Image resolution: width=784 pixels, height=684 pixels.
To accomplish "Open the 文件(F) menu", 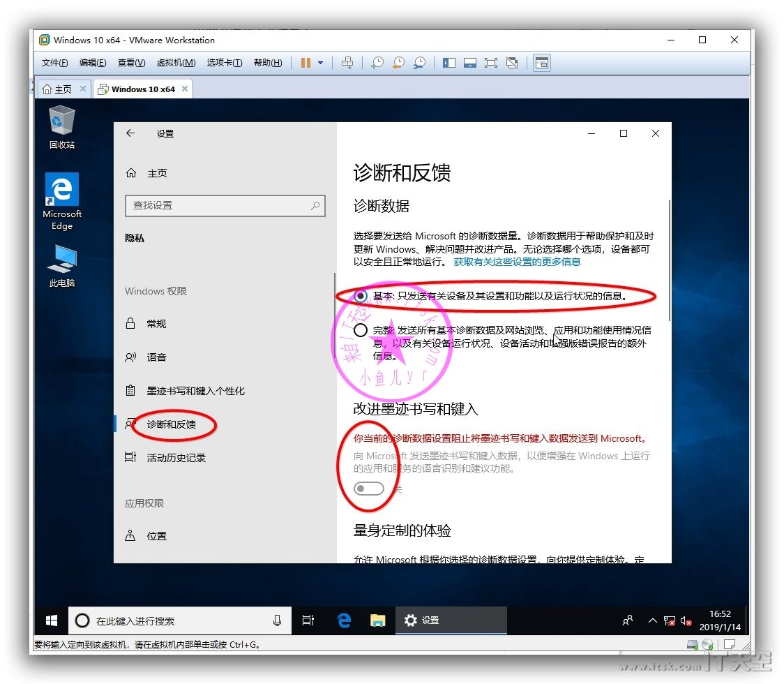I will (54, 63).
